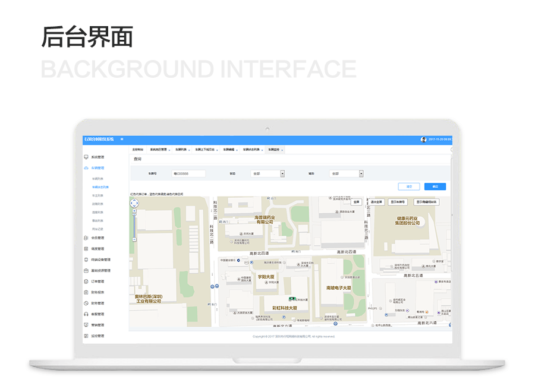Close the 车辆监控 tab
The width and height of the screenshot is (535, 392).
pyautogui.click(x=282, y=150)
